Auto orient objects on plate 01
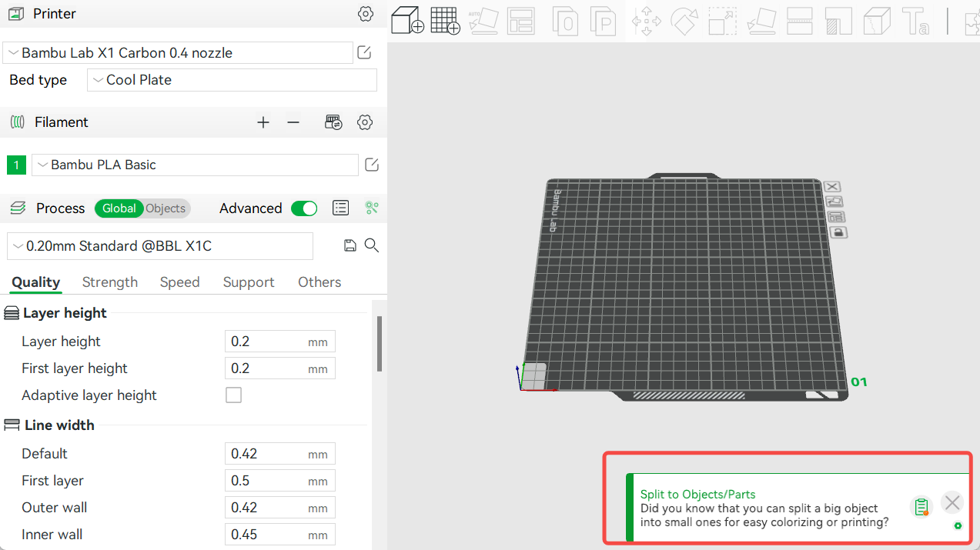The image size is (980, 550). 835,202
